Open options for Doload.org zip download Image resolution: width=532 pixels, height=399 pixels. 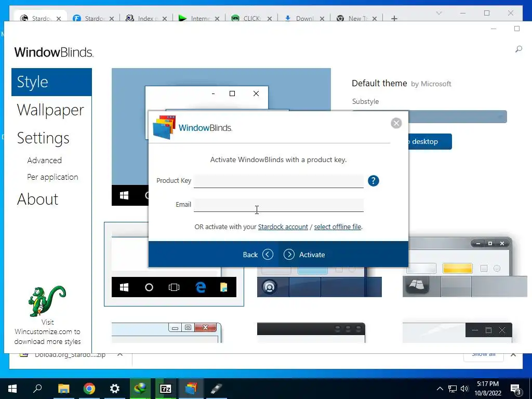coord(120,354)
